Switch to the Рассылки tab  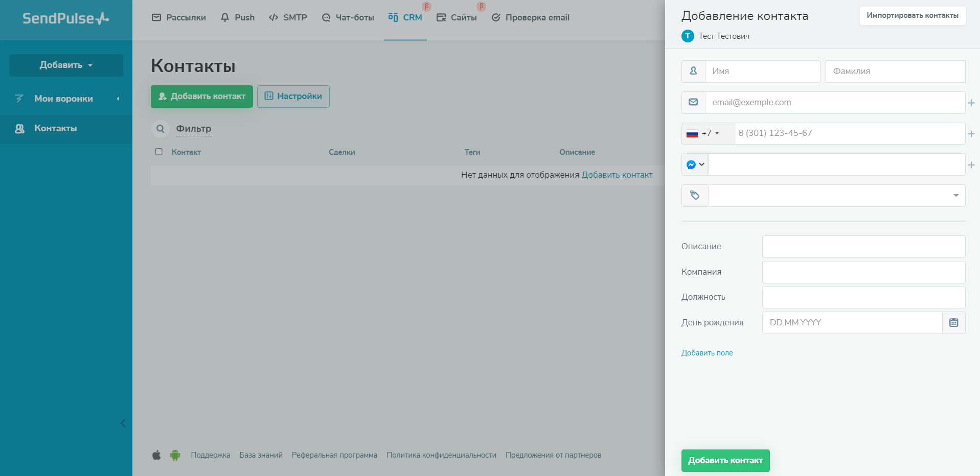(179, 17)
